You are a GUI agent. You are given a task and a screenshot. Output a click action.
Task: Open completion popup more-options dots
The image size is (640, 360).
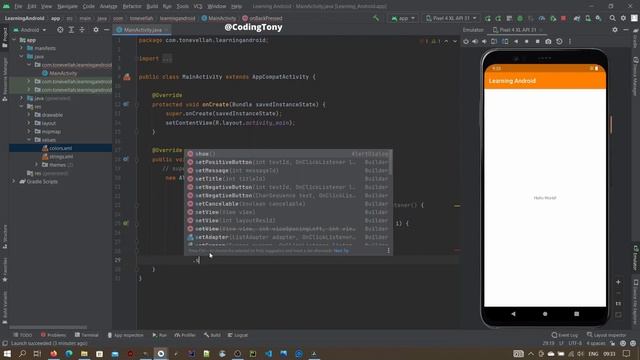pyautogui.click(x=388, y=251)
